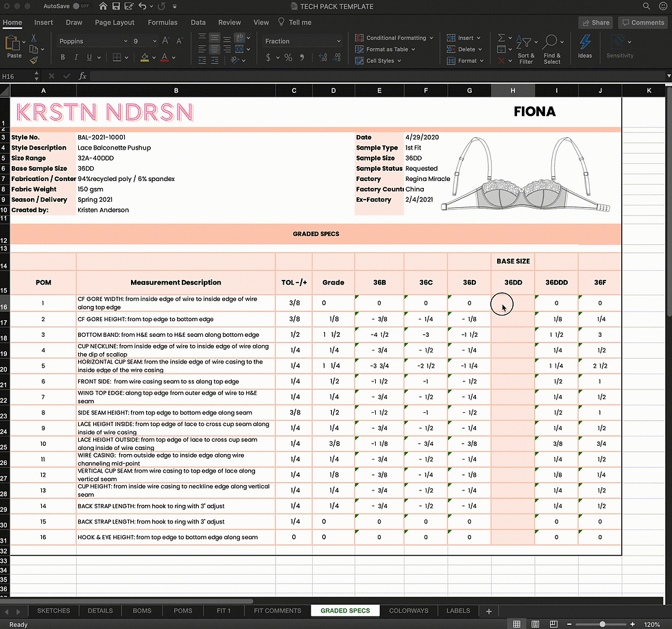Copy the selection using Copy icon
Image resolution: width=672 pixels, height=629 pixels.
point(34,49)
